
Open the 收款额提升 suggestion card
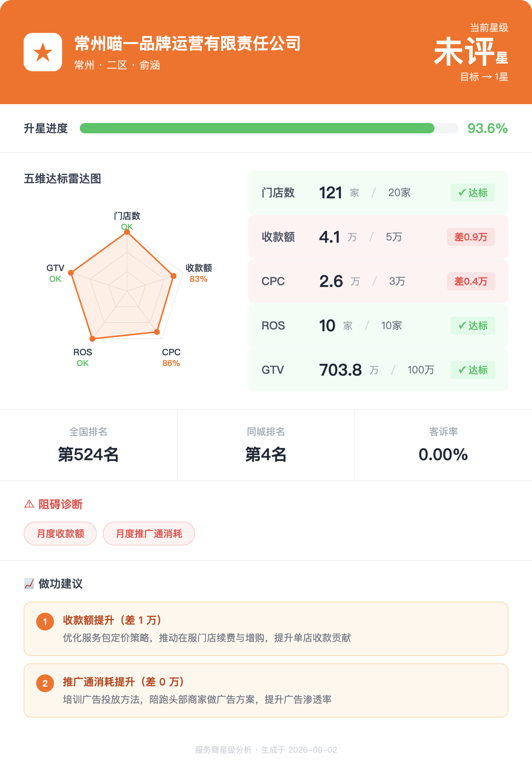point(266,629)
